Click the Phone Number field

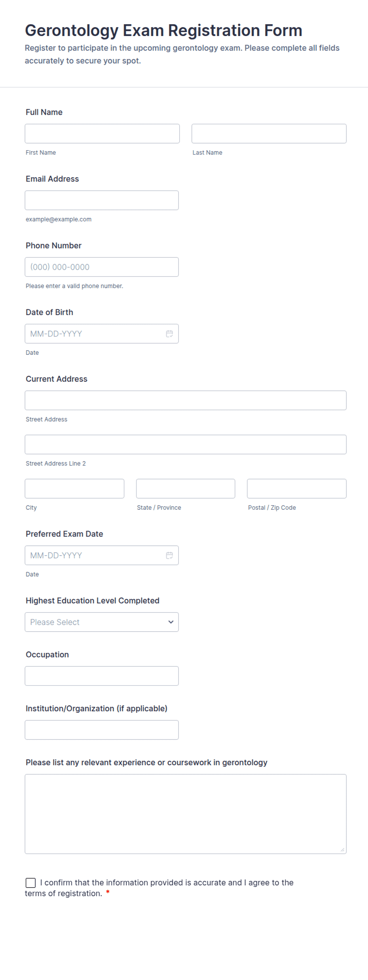[102, 267]
